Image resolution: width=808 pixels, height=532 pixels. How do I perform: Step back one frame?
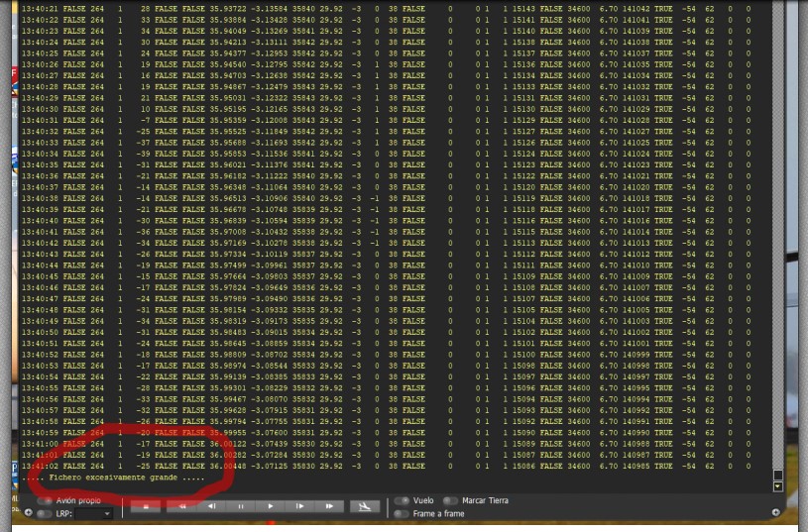[211, 506]
